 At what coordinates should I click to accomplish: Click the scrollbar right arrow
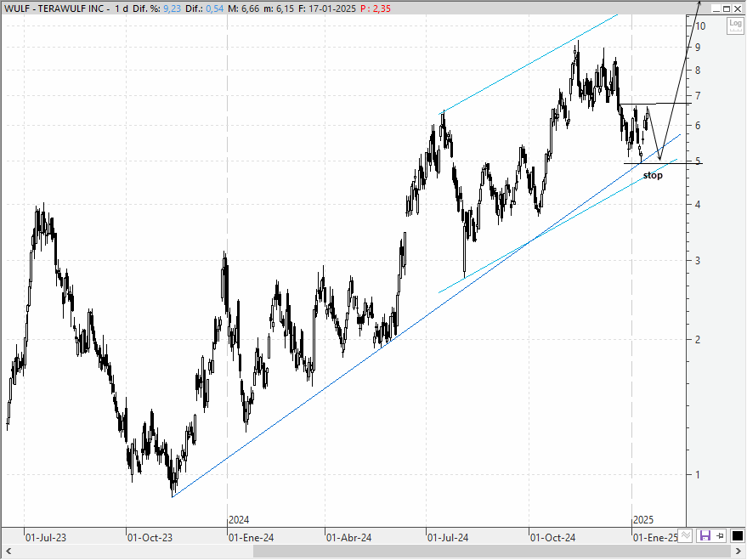(x=739, y=552)
